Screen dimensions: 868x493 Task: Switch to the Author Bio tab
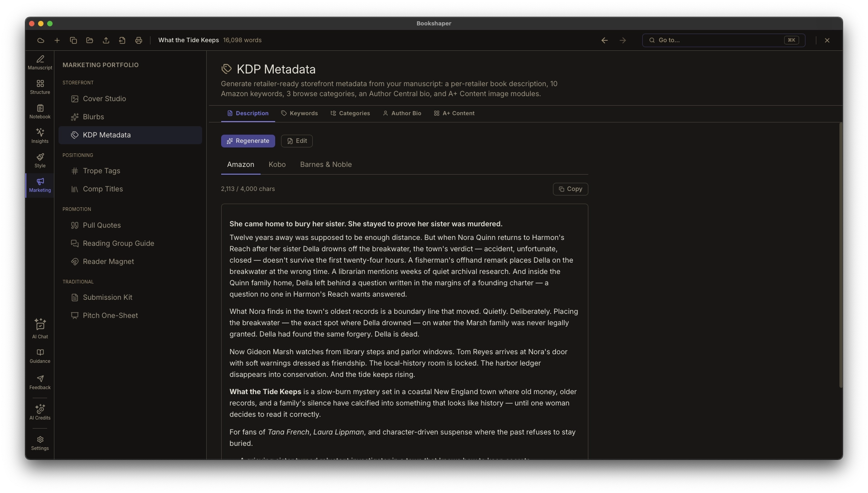[402, 113]
